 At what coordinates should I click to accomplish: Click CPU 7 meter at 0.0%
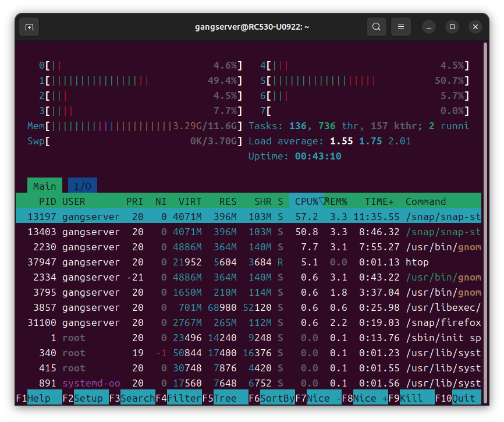[x=364, y=111]
